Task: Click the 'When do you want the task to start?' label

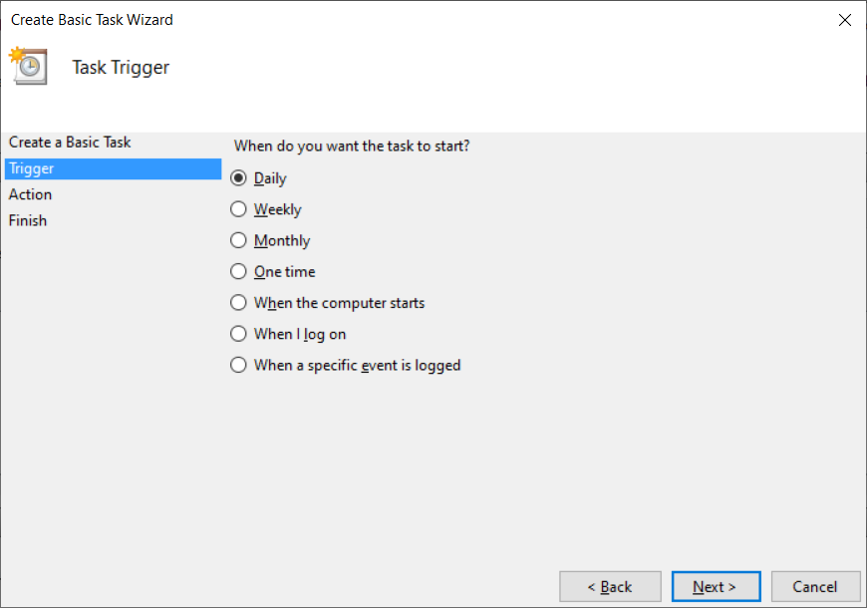Action: point(352,146)
